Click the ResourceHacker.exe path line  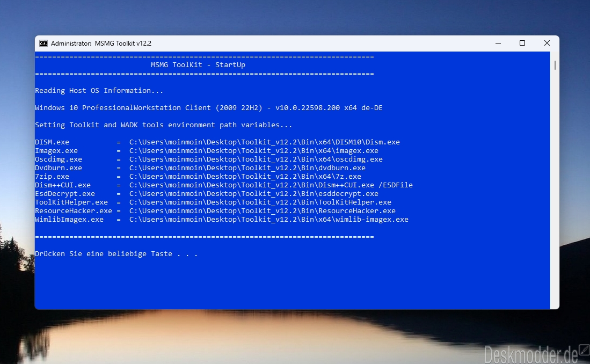coord(215,211)
